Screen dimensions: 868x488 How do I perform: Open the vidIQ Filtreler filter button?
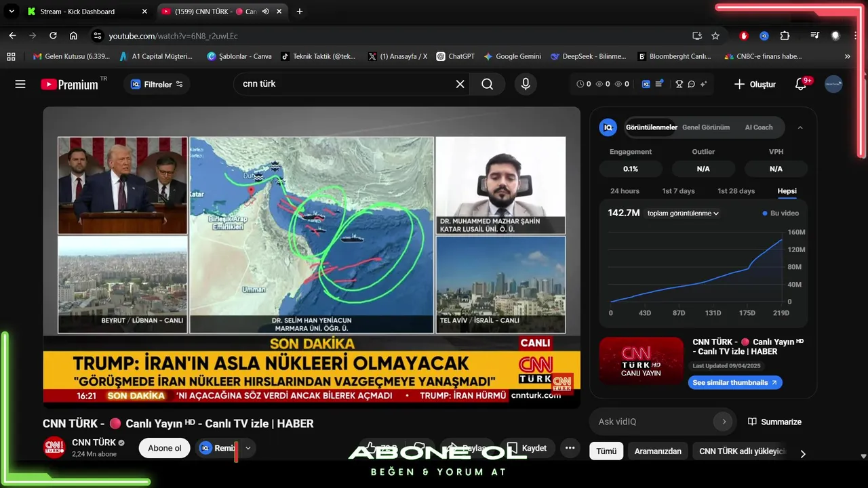click(x=157, y=84)
